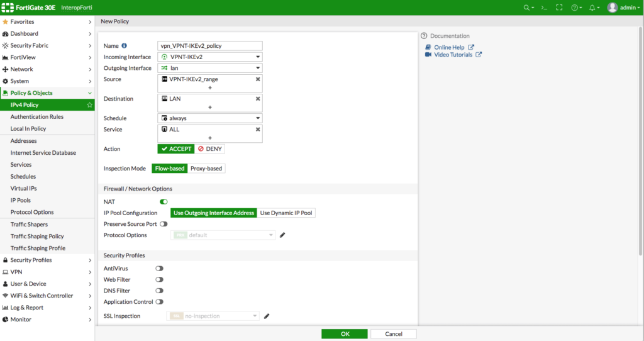Toggle favorite star on IPv4 Policy
Screen dimensions: 644x341
point(89,105)
